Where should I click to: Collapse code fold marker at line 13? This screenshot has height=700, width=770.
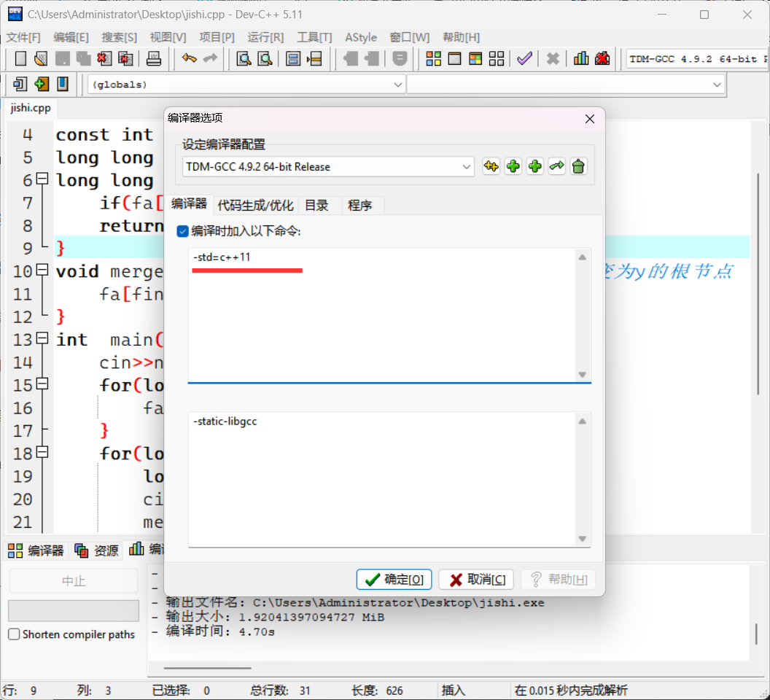tap(43, 338)
